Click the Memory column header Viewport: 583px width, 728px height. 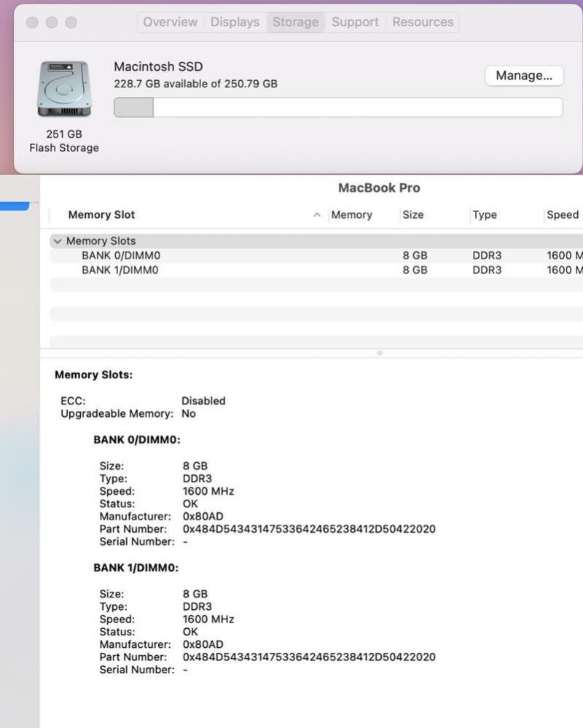point(351,215)
